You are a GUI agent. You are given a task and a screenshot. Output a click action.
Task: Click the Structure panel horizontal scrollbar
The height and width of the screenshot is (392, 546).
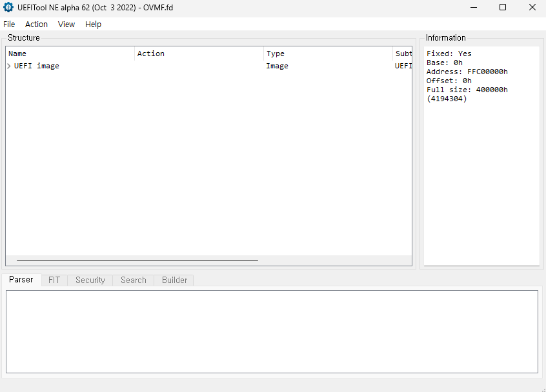tap(137, 260)
